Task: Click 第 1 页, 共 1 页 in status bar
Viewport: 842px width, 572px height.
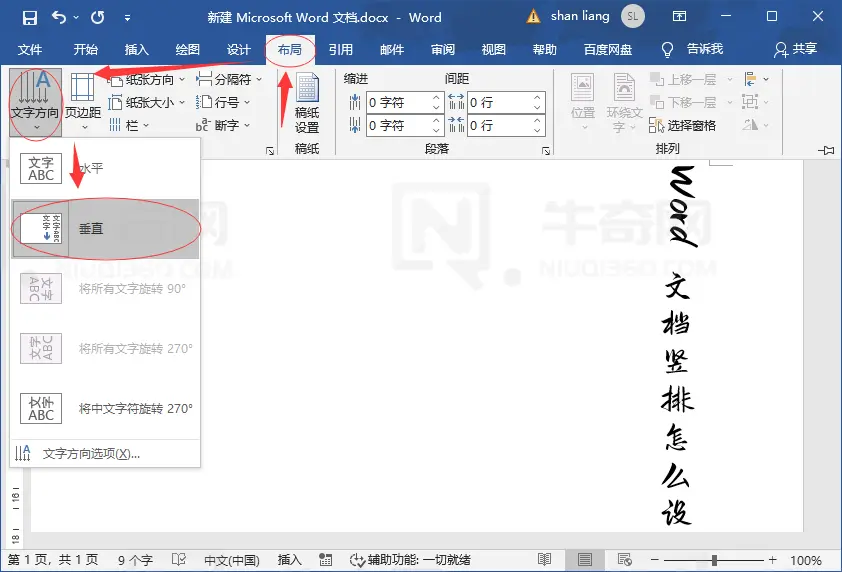Action: [x=53, y=560]
